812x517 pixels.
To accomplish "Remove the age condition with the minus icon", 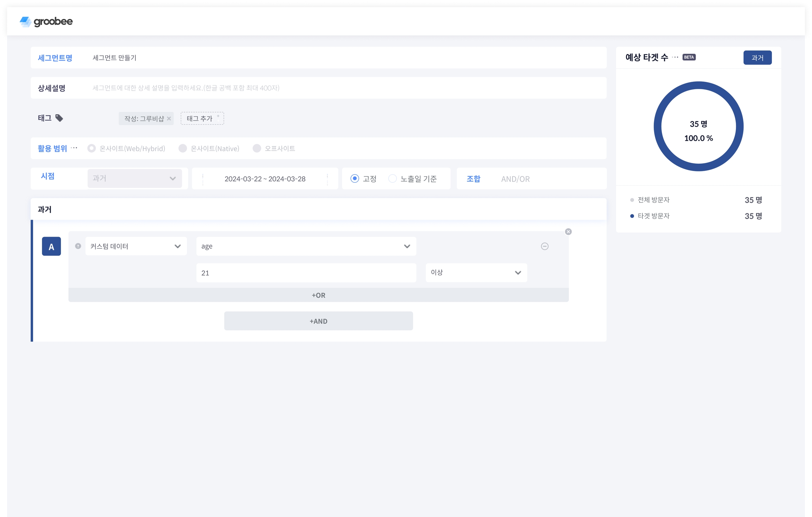I will tap(545, 246).
